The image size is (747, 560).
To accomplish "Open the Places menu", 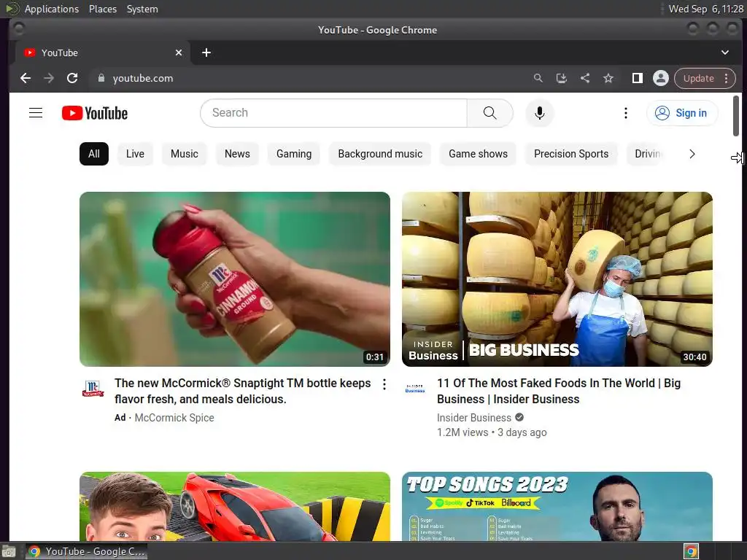I will [103, 9].
